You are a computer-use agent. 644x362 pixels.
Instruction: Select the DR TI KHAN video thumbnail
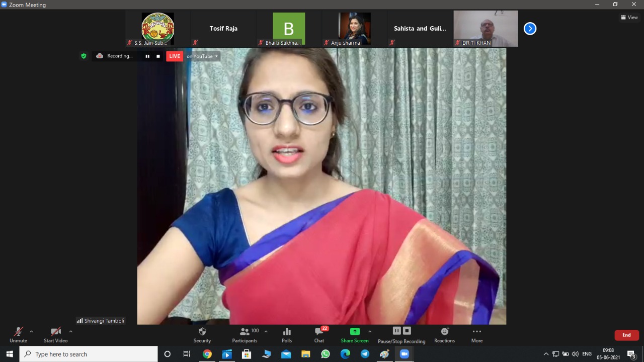pyautogui.click(x=486, y=29)
